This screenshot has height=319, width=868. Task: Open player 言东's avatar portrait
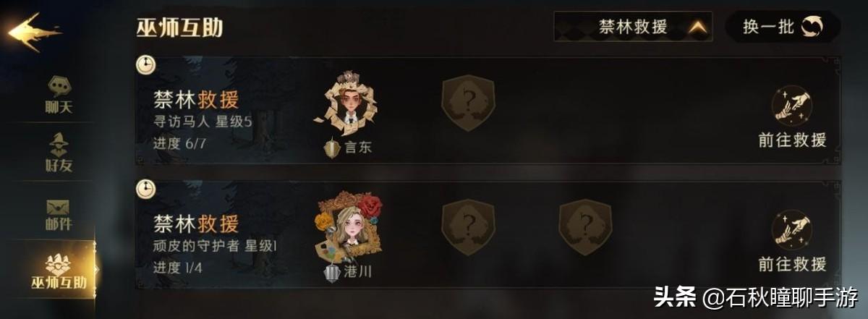coord(345,105)
